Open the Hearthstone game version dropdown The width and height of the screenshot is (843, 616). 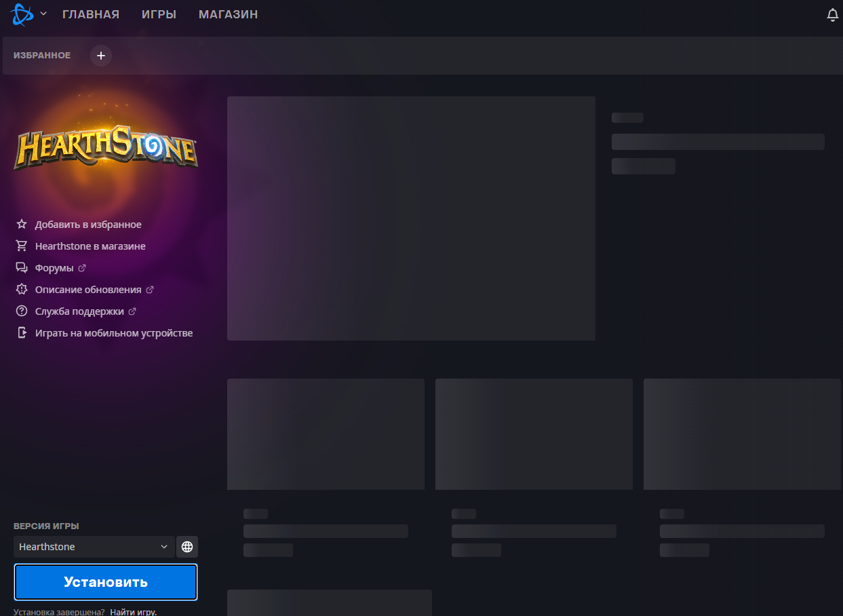pyautogui.click(x=94, y=547)
